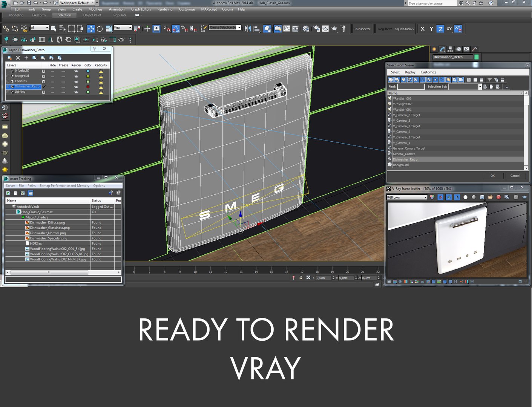The height and width of the screenshot is (407, 532).
Task: Open the Curve Editor
Action: [287, 29]
